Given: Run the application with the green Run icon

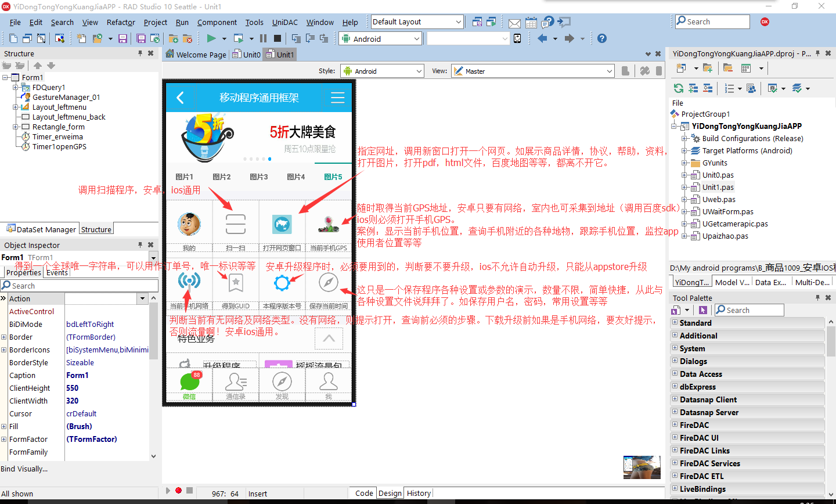Looking at the screenshot, I should point(211,38).
